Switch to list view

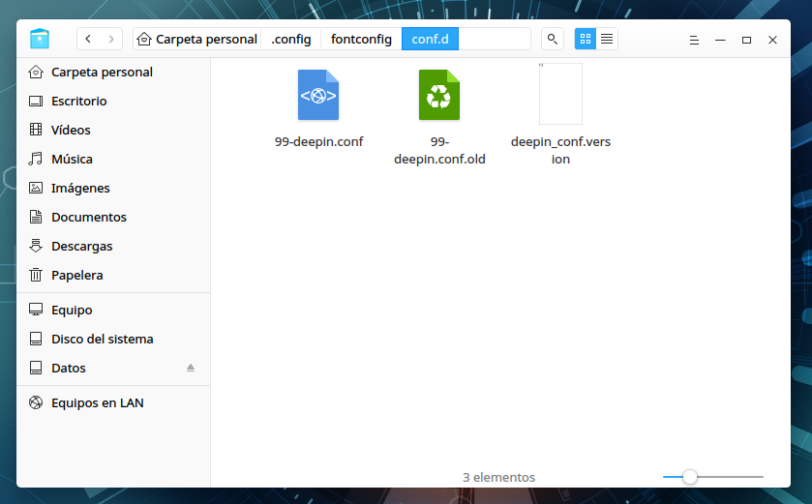point(607,39)
